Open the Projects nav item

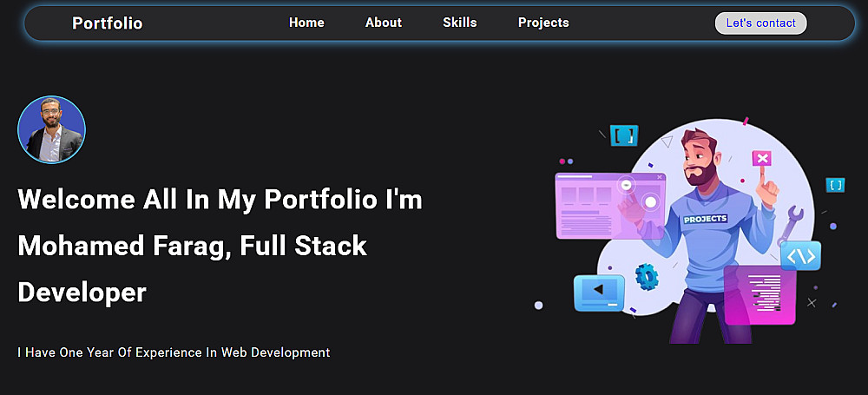pyautogui.click(x=543, y=23)
